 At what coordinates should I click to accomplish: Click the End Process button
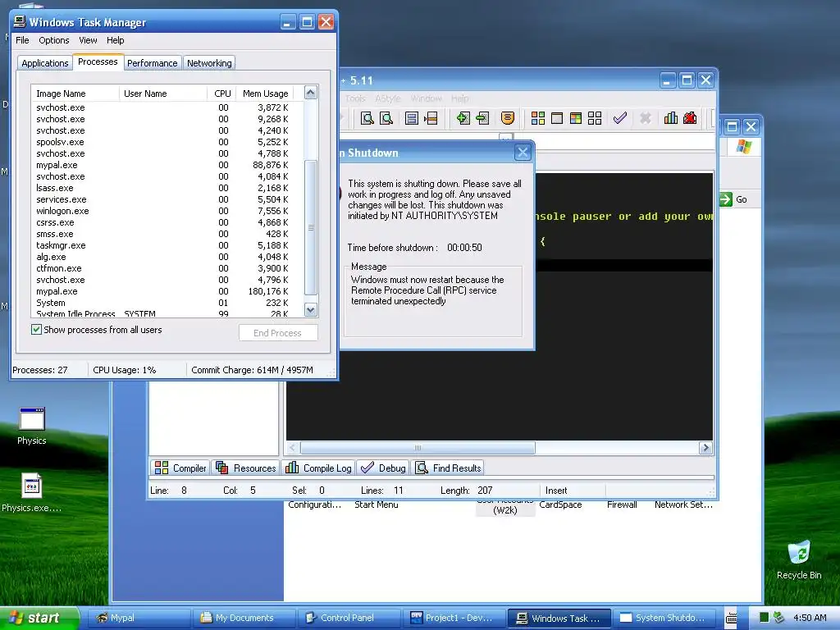point(278,333)
